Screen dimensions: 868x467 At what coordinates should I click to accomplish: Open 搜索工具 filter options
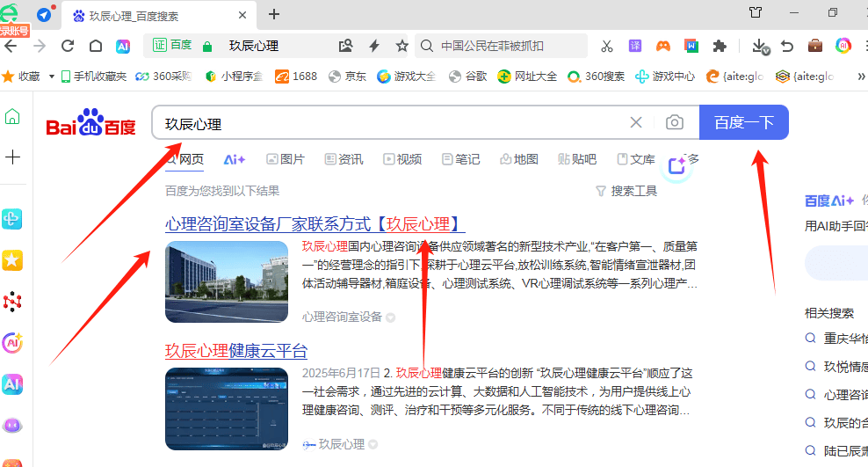pos(626,191)
